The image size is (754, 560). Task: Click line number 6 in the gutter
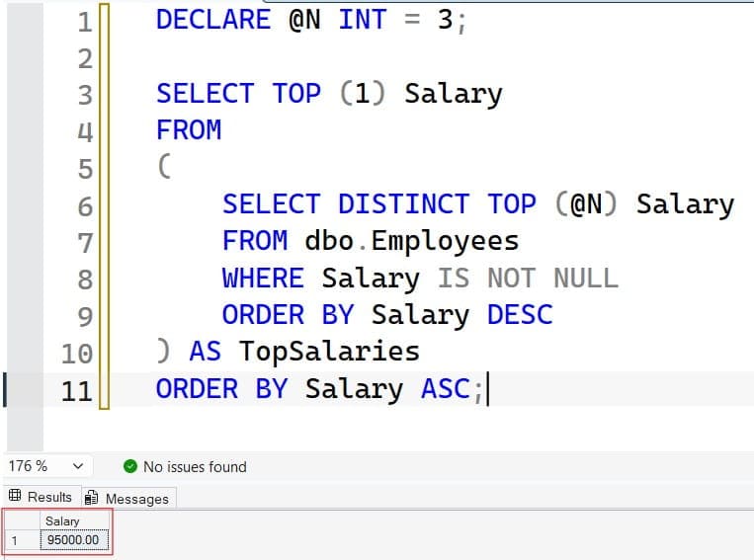click(85, 206)
